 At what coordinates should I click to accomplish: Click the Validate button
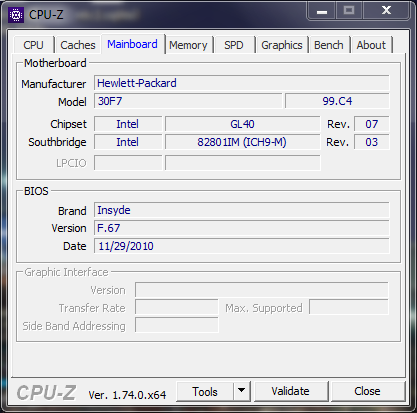[x=291, y=391]
